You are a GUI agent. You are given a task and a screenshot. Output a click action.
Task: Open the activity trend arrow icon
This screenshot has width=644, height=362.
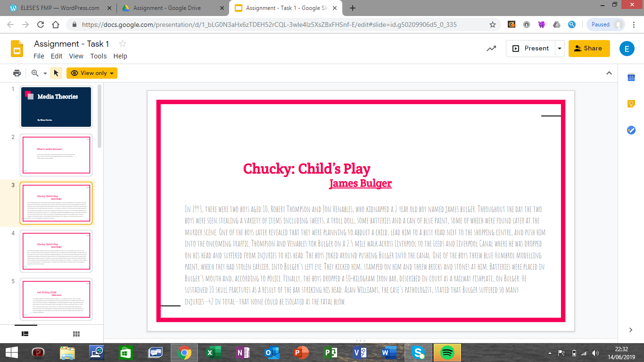(x=491, y=48)
